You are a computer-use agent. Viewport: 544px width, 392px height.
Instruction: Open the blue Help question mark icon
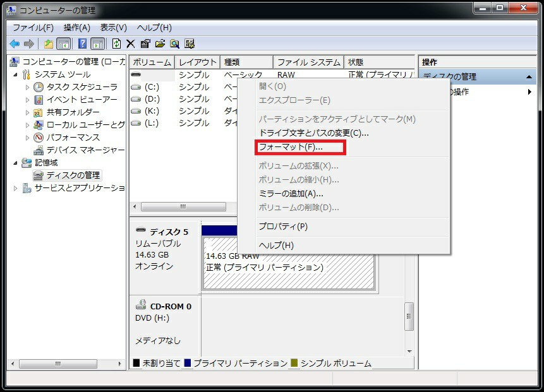point(83,44)
